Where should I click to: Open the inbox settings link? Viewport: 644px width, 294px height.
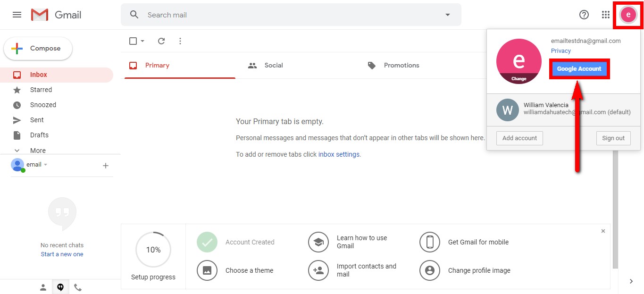click(x=339, y=154)
